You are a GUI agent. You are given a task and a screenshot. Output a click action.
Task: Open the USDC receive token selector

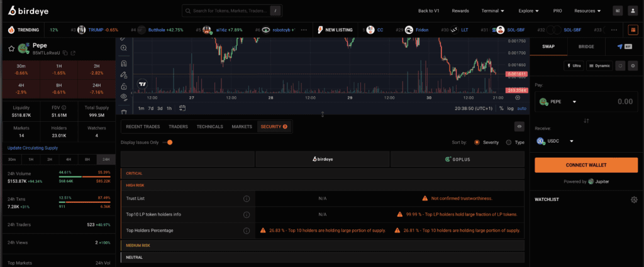557,141
